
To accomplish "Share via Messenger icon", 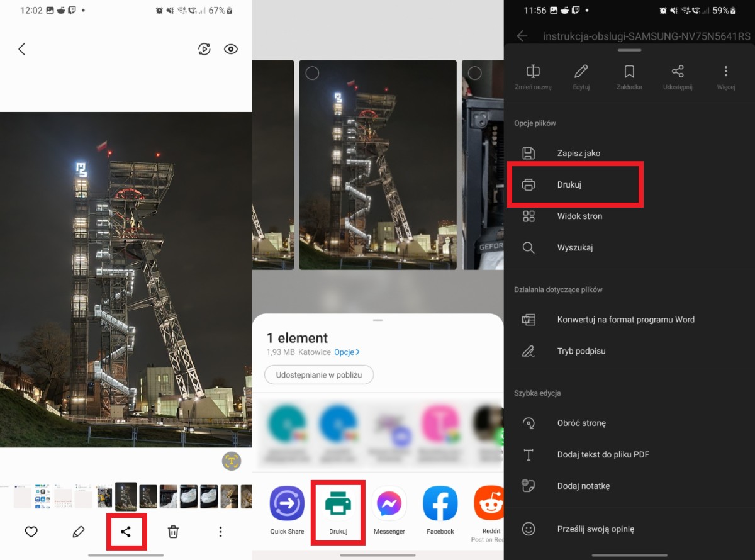I will [389, 505].
